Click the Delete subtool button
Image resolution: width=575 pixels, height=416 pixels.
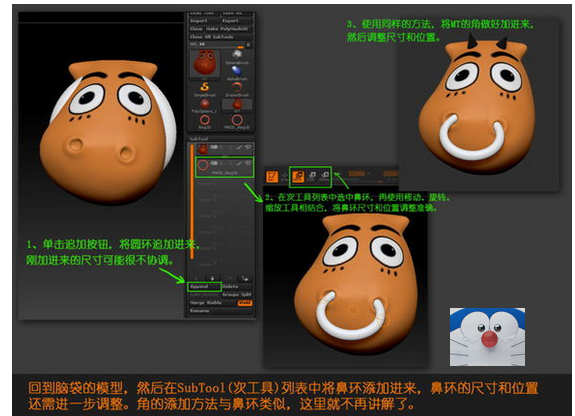[237, 287]
